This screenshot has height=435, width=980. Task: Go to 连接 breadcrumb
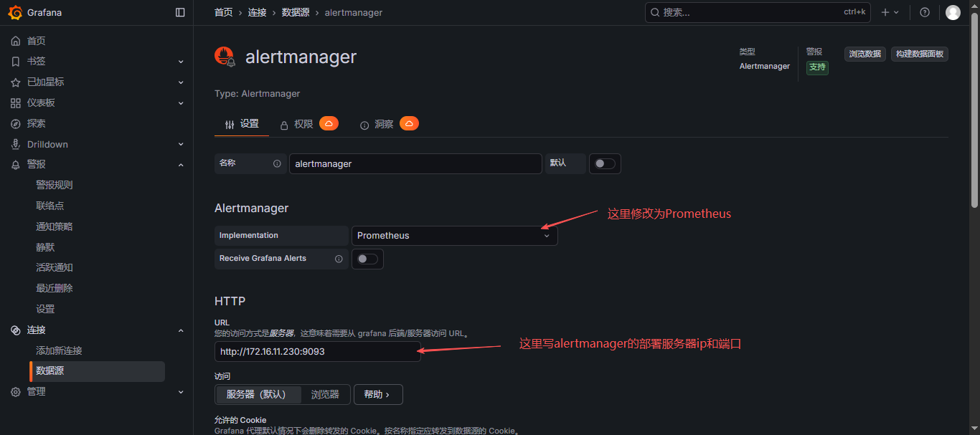[258, 12]
